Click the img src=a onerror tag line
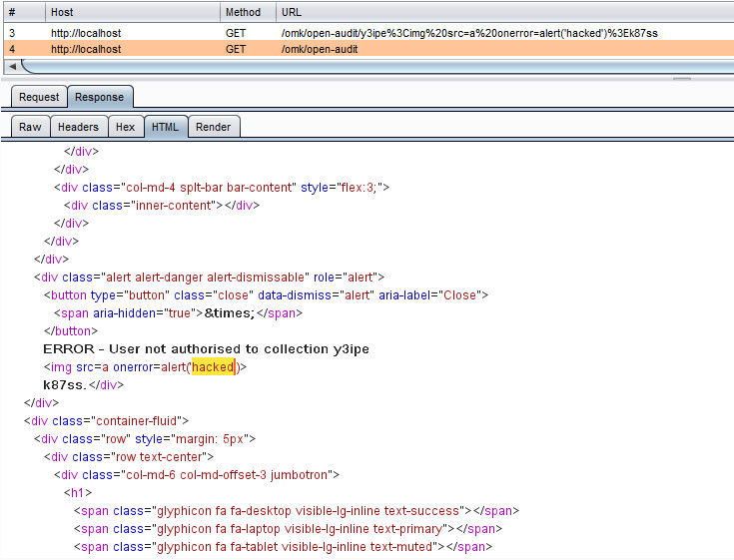 [x=145, y=367]
